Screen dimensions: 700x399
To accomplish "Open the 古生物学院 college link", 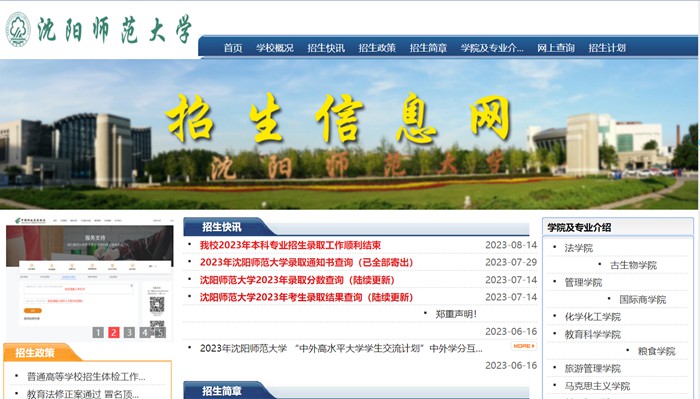I will 633,265.
